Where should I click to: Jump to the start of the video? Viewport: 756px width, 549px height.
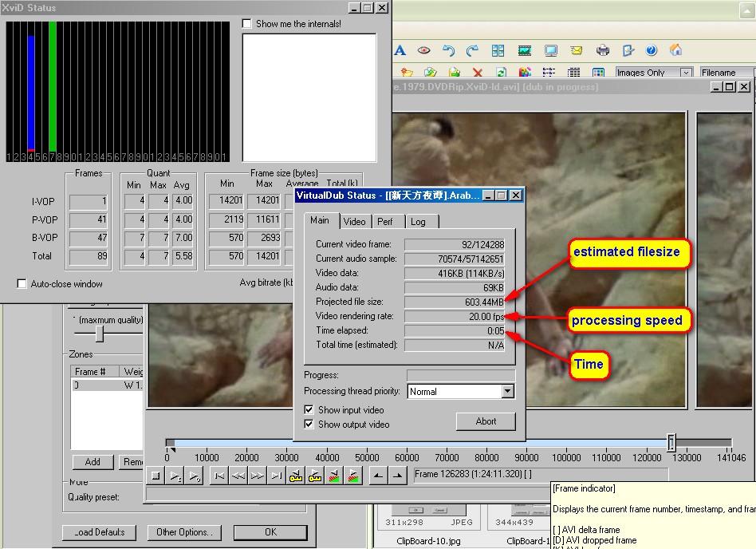219,476
